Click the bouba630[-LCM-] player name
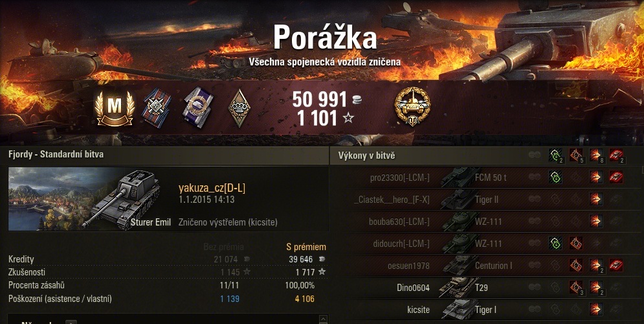 pos(399,222)
